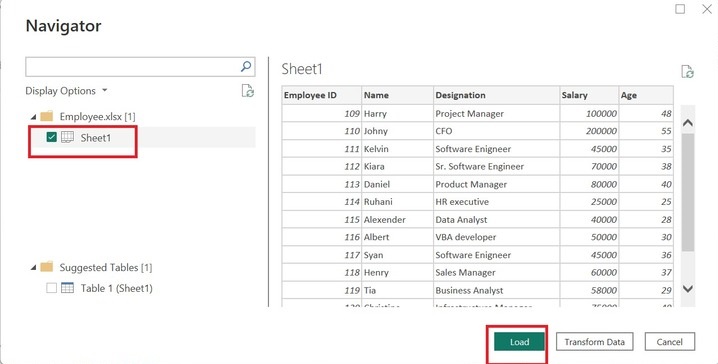Screen dimensions: 718x364
Task: Click the Sales Manager cell
Action: pos(496,272)
